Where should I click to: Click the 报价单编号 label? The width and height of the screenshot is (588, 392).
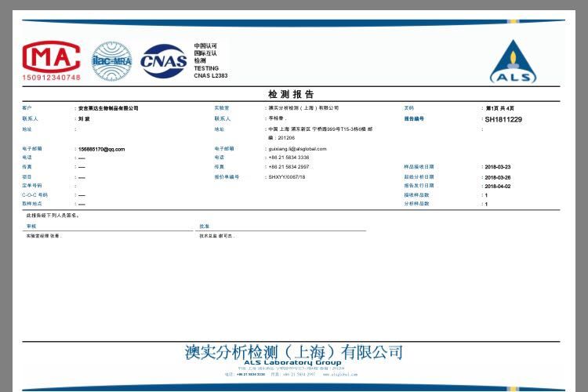point(227,177)
